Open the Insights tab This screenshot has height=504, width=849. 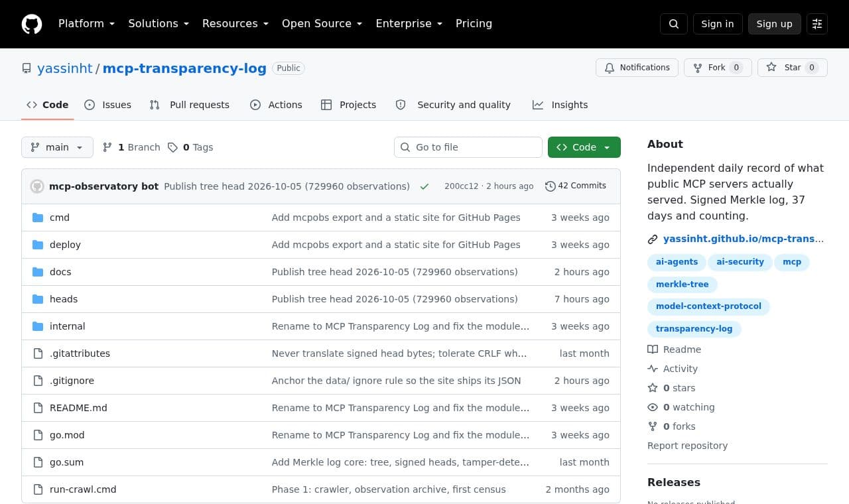click(x=560, y=105)
